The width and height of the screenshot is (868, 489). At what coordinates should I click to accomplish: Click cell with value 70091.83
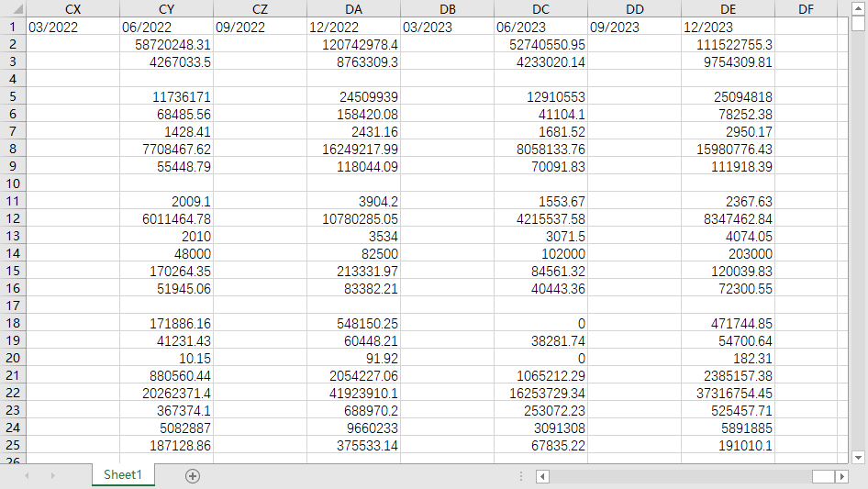point(540,166)
